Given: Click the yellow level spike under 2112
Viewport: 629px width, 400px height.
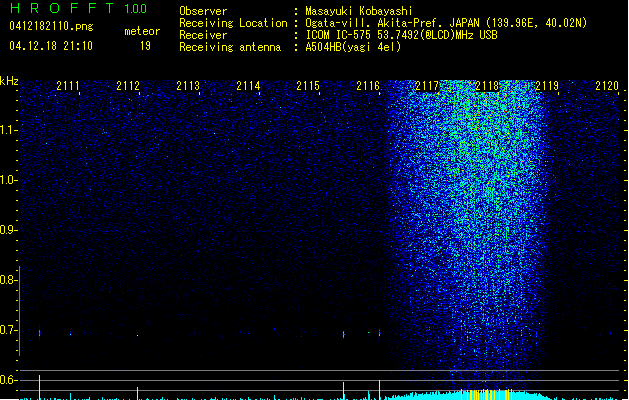Looking at the screenshot, I should [x=138, y=394].
